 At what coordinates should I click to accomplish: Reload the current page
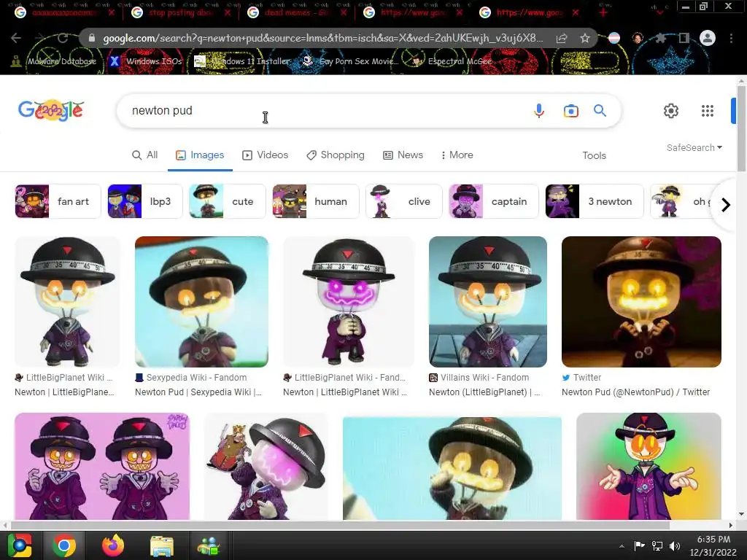pyautogui.click(x=63, y=38)
